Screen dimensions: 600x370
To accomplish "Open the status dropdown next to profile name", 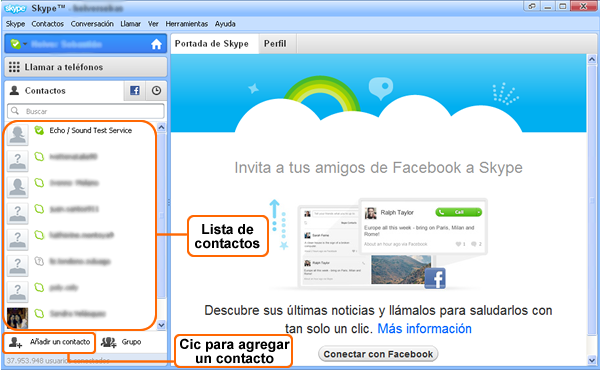I will [25, 44].
